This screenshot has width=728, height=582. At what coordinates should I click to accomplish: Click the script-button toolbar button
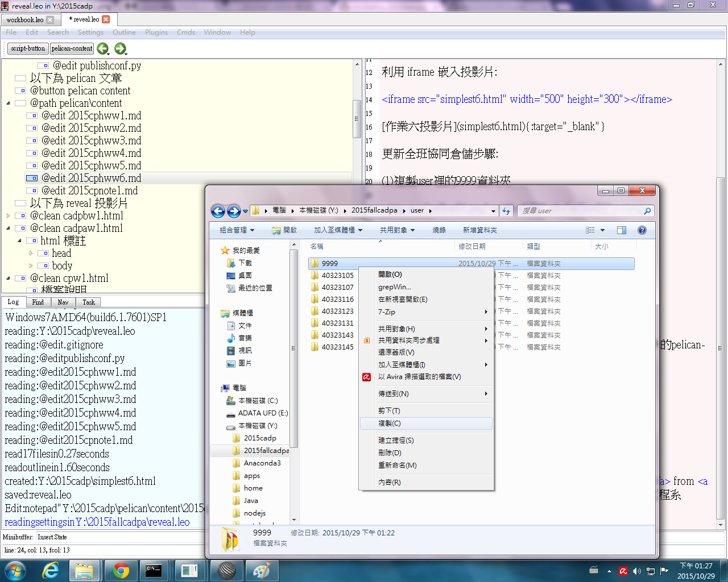[x=28, y=48]
